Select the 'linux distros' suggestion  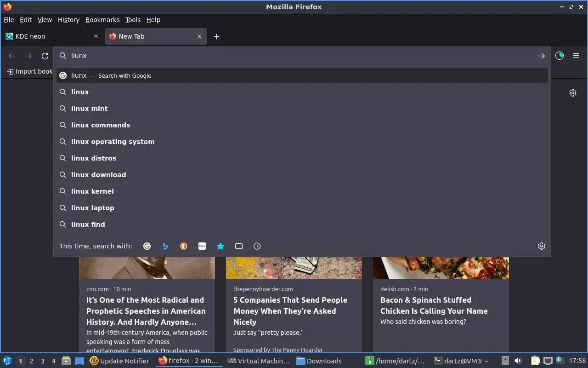[302, 158]
